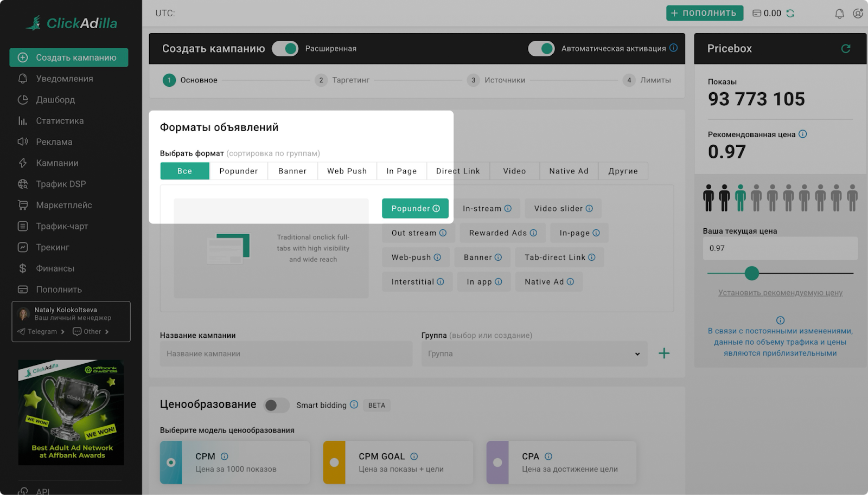Refresh Pricebox with the reload icon
The height and width of the screenshot is (495, 868).
(x=845, y=49)
